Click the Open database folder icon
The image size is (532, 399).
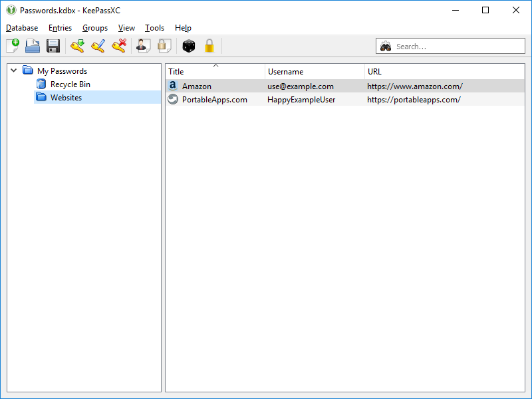click(33, 46)
